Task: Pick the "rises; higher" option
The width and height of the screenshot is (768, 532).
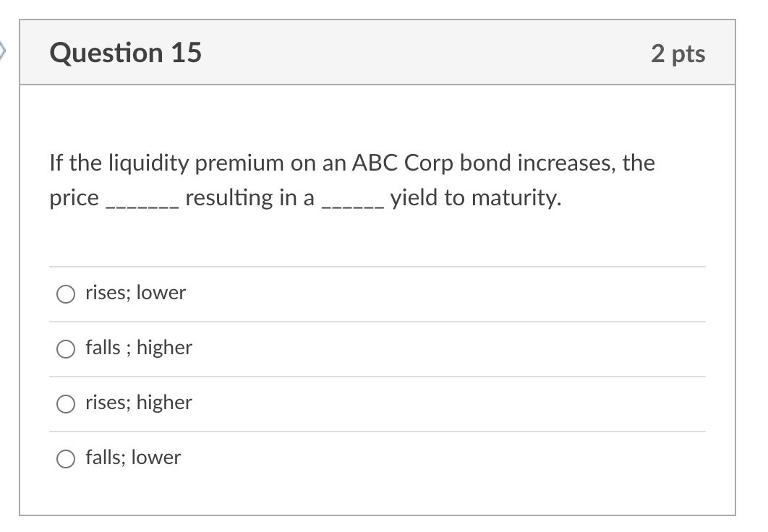Action: [x=138, y=403]
